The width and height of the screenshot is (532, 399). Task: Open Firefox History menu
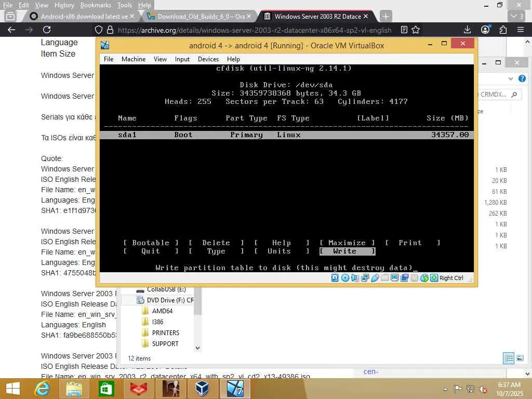tap(64, 5)
